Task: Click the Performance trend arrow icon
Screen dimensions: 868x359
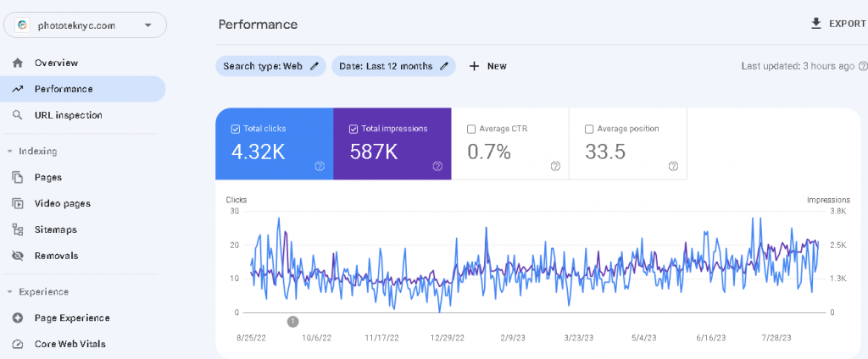Action: point(18,89)
